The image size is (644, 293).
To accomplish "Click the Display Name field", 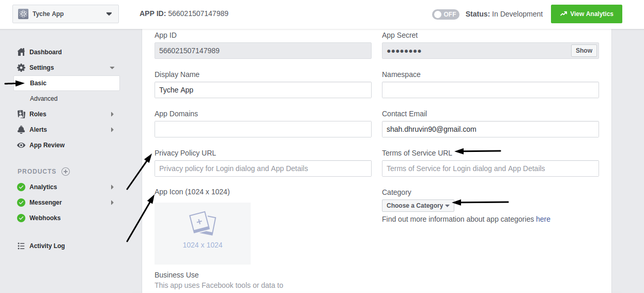I will 263,90.
